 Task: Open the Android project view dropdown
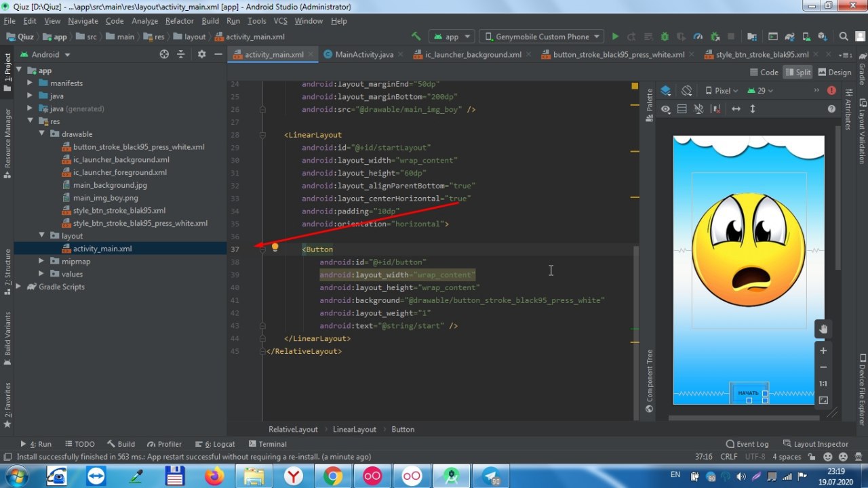(45, 54)
